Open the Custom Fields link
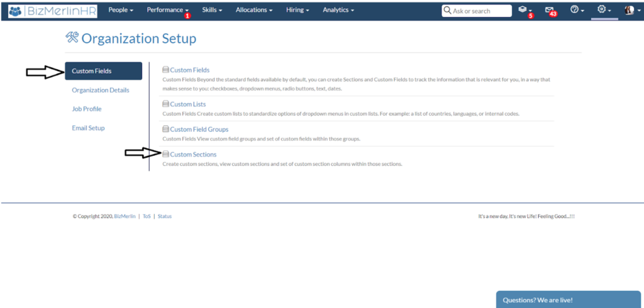Screen dimensions: 644x308 click(190, 70)
